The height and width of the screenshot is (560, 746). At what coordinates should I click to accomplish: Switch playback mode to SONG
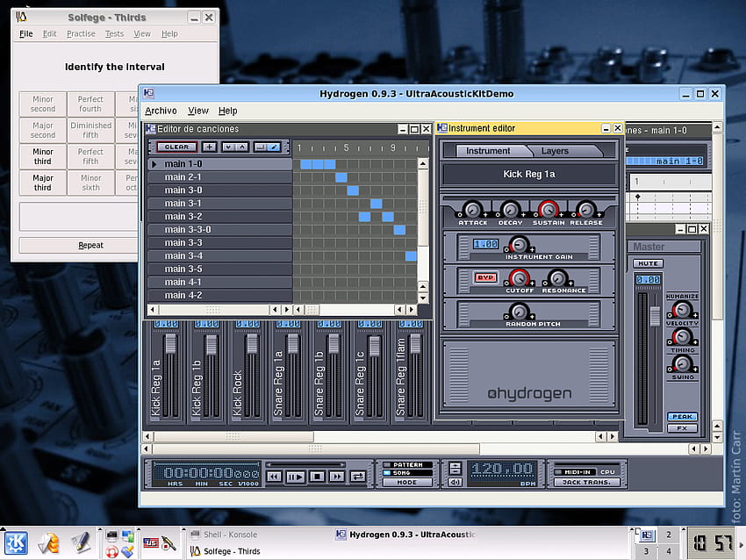pos(408,473)
